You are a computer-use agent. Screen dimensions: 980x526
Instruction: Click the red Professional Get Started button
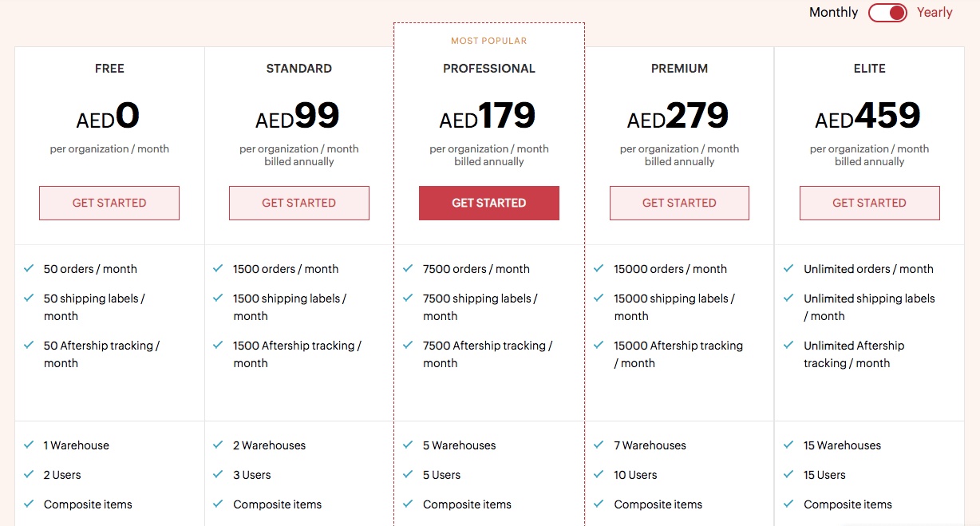click(489, 203)
